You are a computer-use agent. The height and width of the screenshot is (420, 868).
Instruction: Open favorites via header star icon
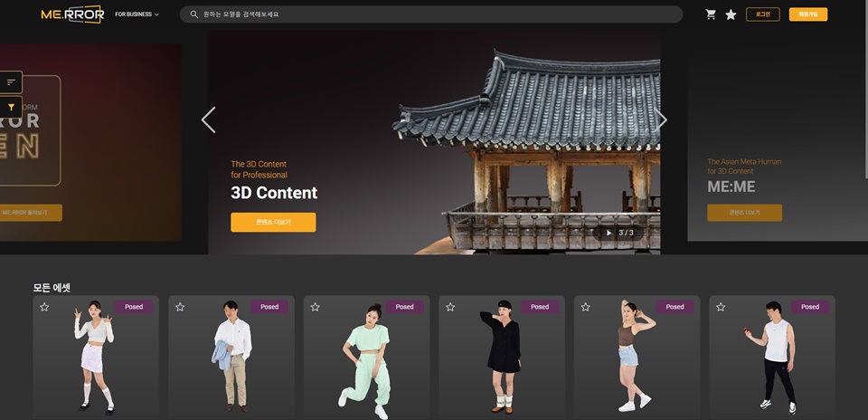pyautogui.click(x=731, y=14)
